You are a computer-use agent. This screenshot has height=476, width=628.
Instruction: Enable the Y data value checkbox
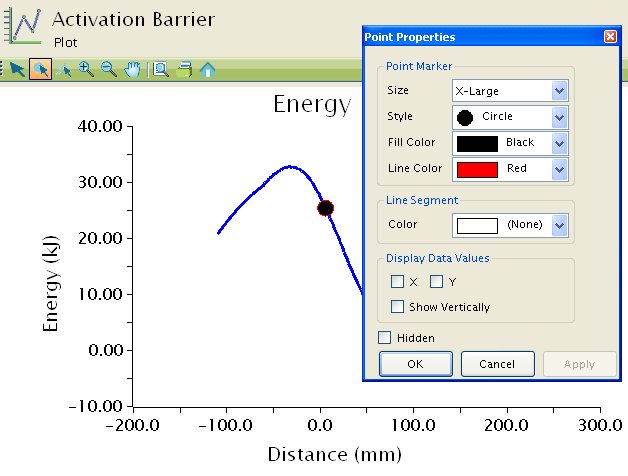[x=436, y=282]
